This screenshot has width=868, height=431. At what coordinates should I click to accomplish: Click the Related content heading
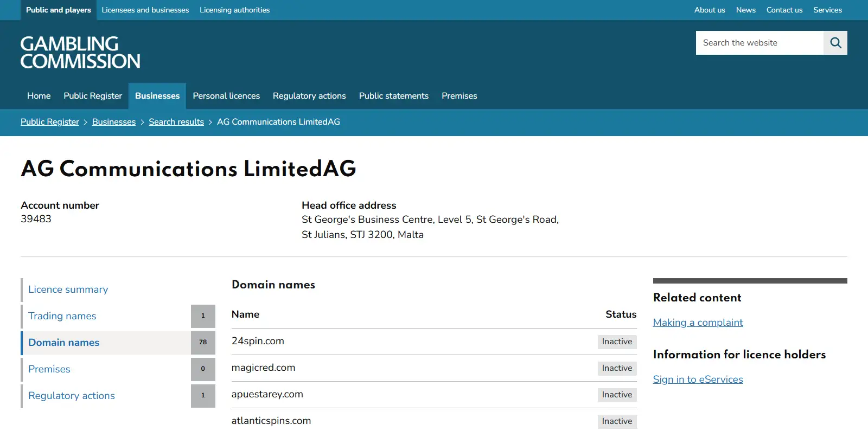[x=697, y=298]
